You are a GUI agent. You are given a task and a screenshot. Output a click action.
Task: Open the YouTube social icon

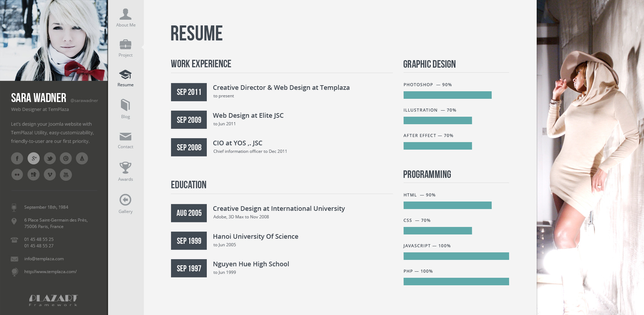pos(66,175)
